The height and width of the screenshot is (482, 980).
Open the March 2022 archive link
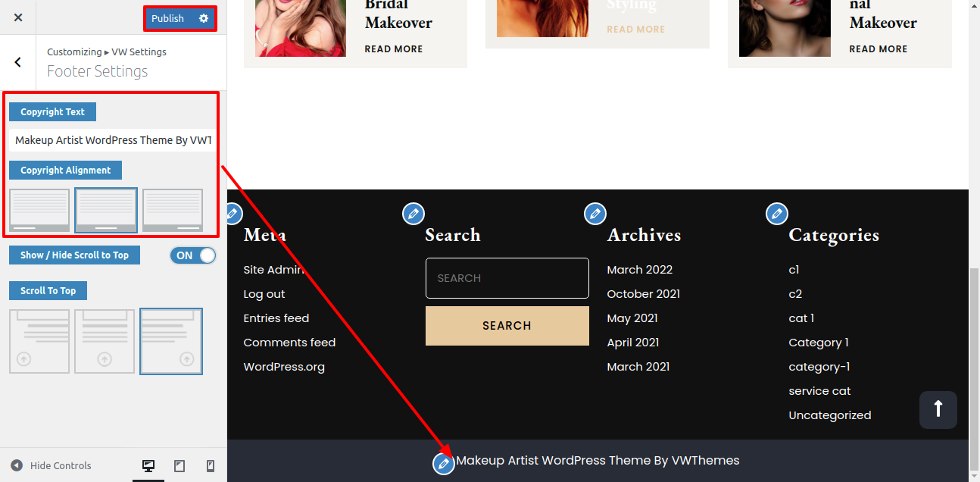tap(639, 270)
